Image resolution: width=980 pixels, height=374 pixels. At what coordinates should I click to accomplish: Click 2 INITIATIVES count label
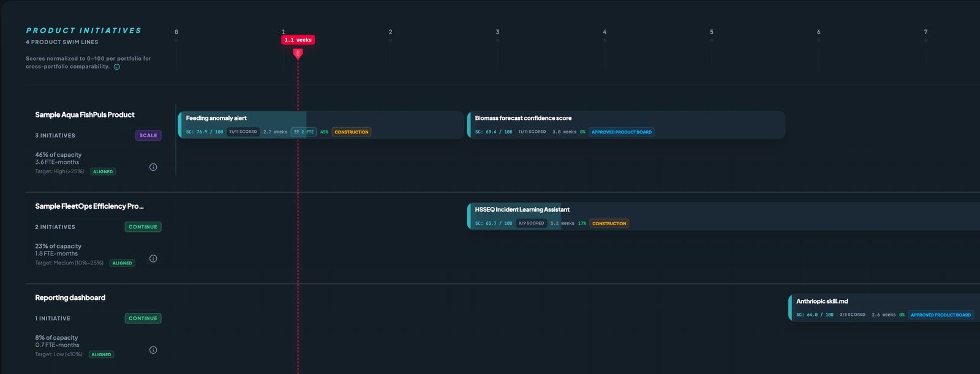(x=55, y=227)
